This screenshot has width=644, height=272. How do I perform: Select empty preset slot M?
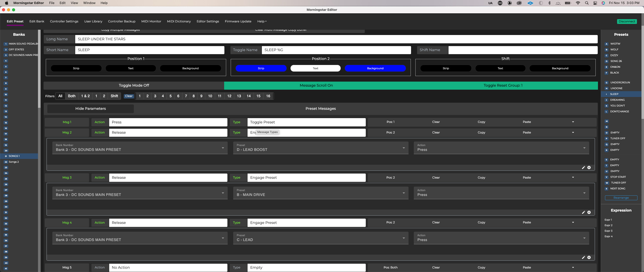607,121
